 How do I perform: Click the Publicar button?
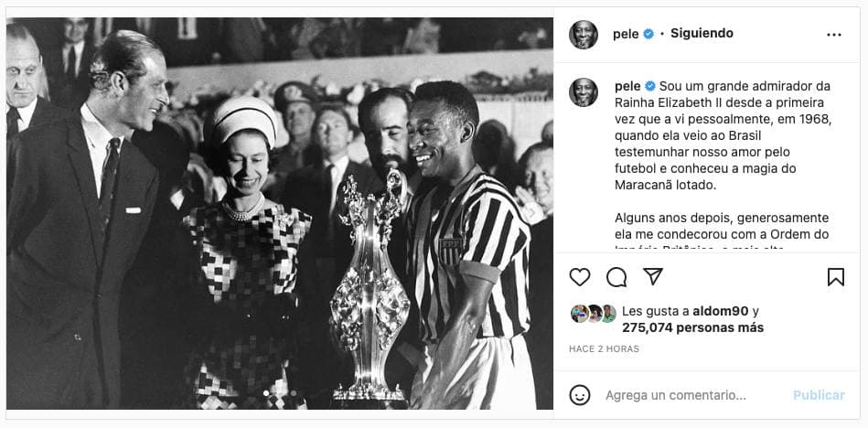pos(819,395)
